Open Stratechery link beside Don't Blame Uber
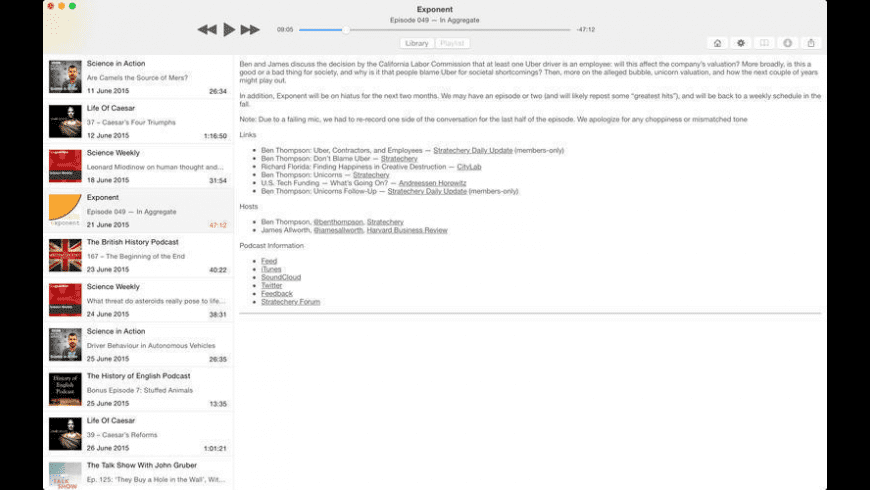 [x=399, y=159]
